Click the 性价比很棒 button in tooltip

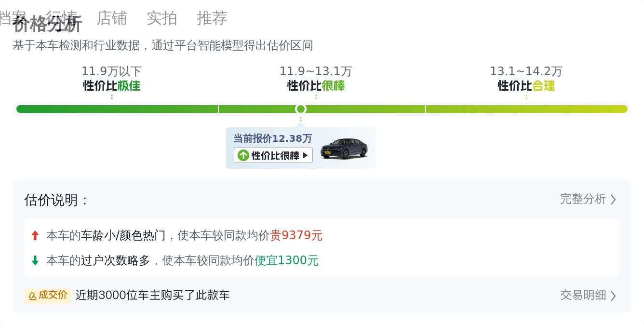pos(273,155)
